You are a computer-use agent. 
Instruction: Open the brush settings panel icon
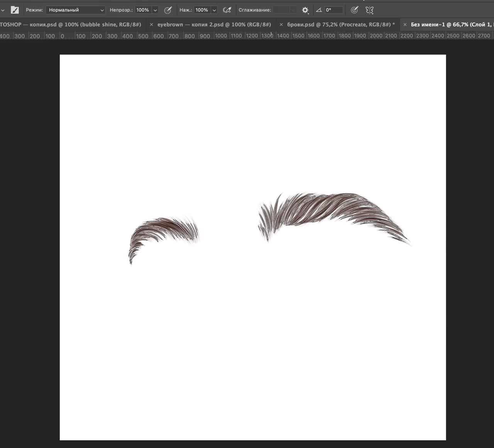pos(15,10)
